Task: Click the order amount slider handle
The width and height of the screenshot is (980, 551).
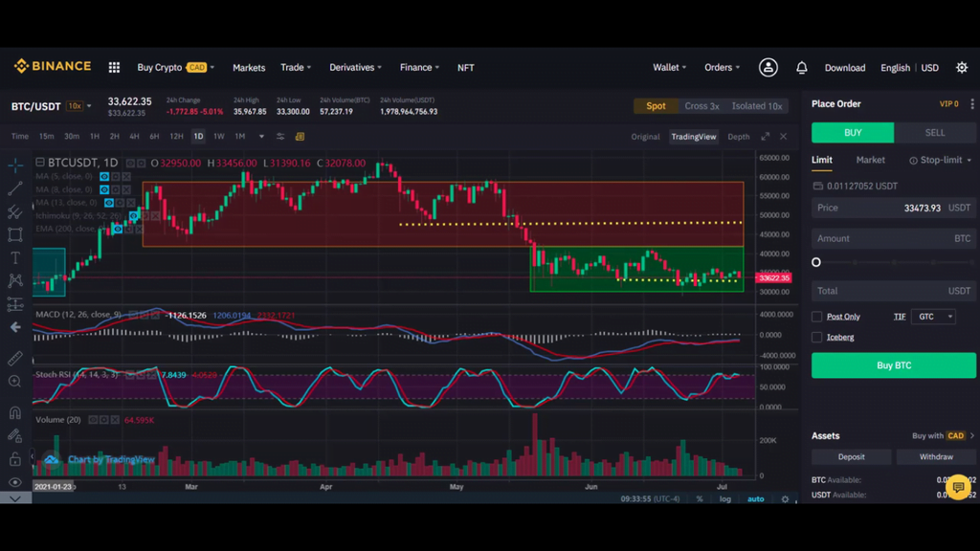Action: pos(816,262)
